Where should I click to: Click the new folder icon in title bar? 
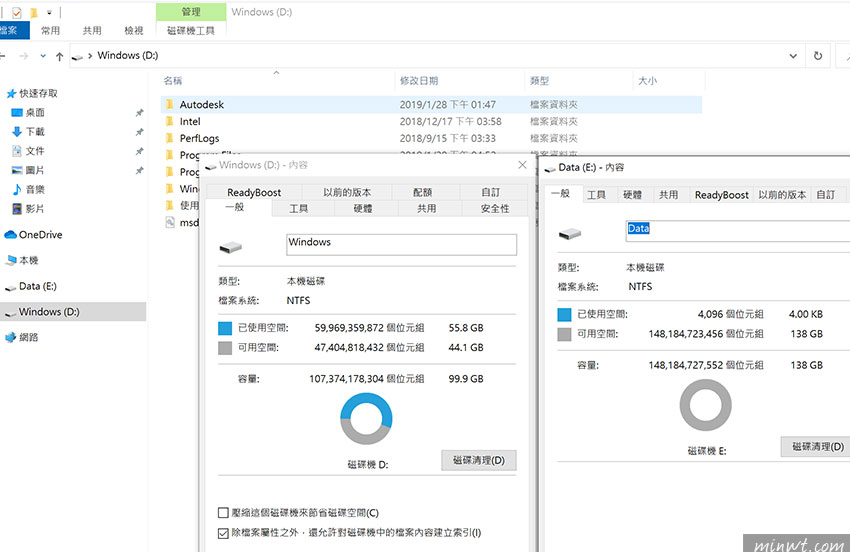coord(34,12)
